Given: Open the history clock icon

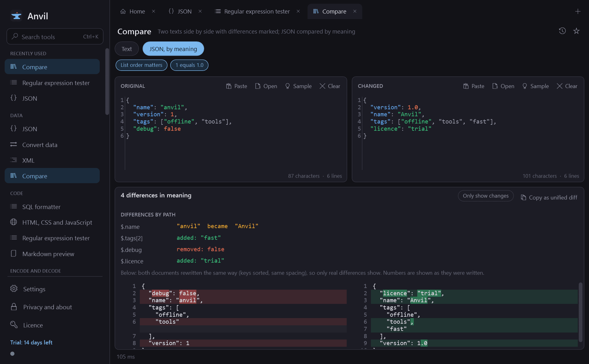Looking at the screenshot, I should (x=562, y=31).
